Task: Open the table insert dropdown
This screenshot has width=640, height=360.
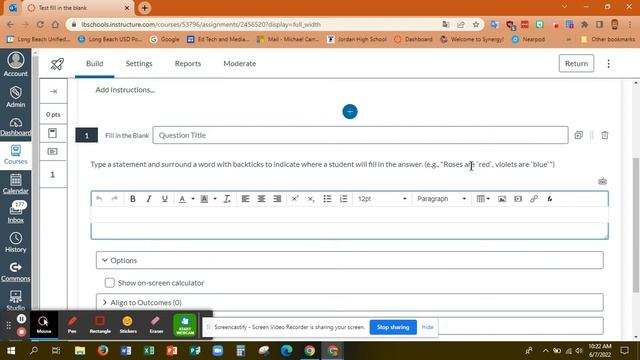Action: click(x=483, y=199)
